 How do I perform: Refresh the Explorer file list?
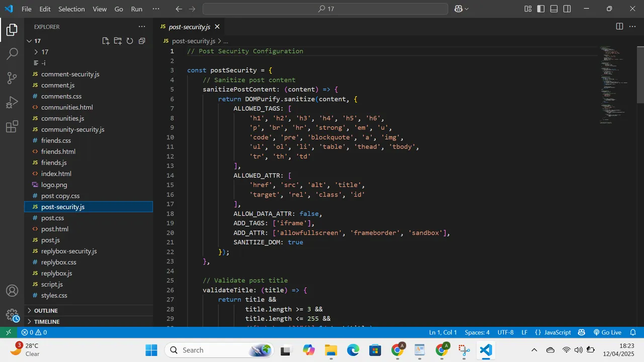pos(130,41)
